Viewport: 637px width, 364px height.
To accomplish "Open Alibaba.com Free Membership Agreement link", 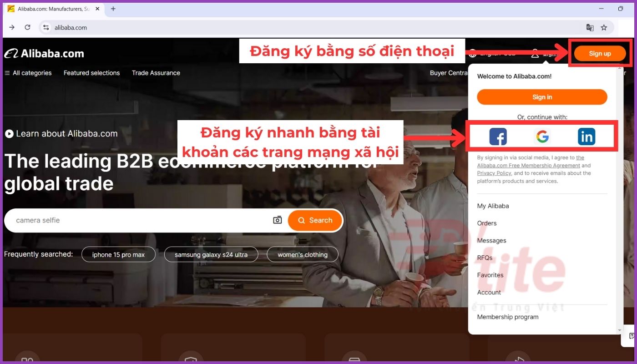I will click(529, 166).
